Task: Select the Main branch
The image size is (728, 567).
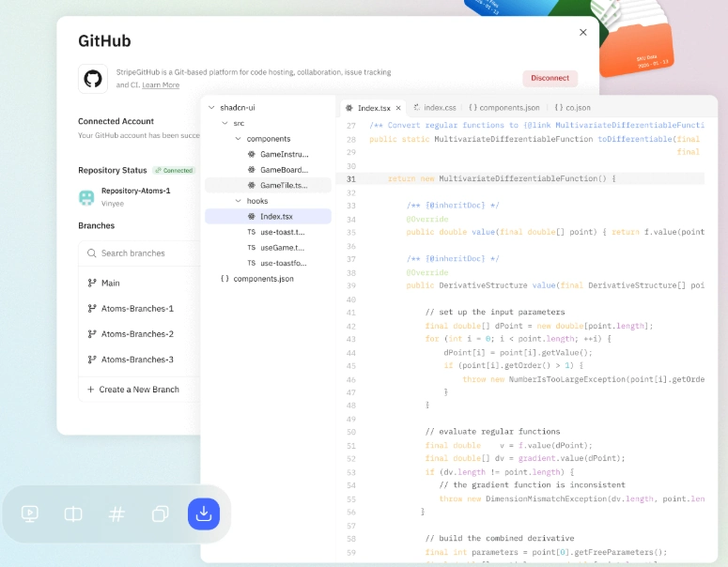Action: click(x=111, y=283)
